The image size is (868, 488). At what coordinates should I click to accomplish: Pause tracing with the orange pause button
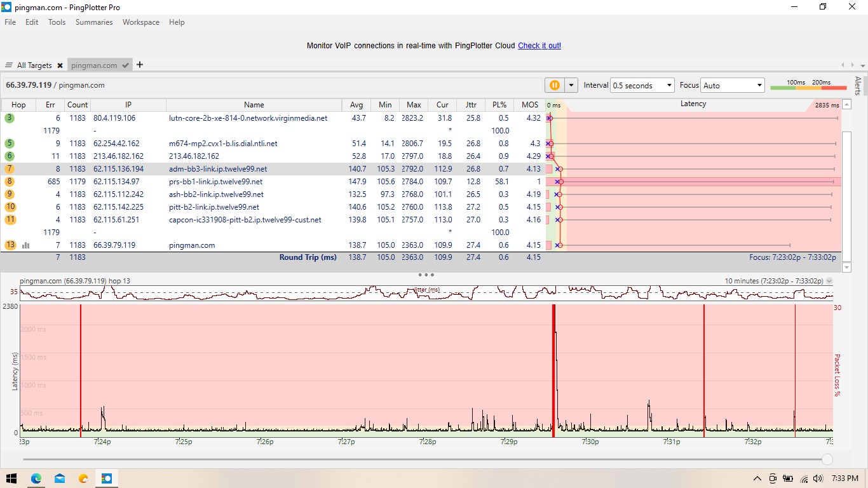pos(554,85)
